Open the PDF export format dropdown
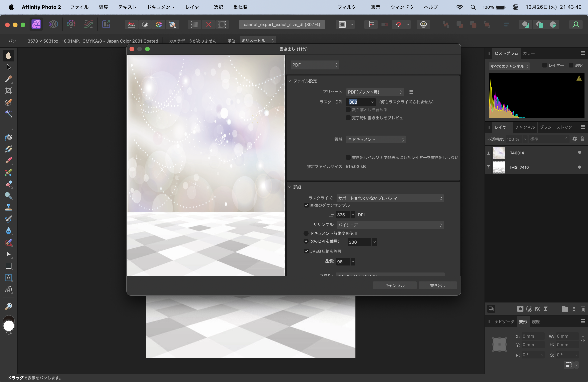Viewport: 588px width, 382px height. click(x=314, y=65)
